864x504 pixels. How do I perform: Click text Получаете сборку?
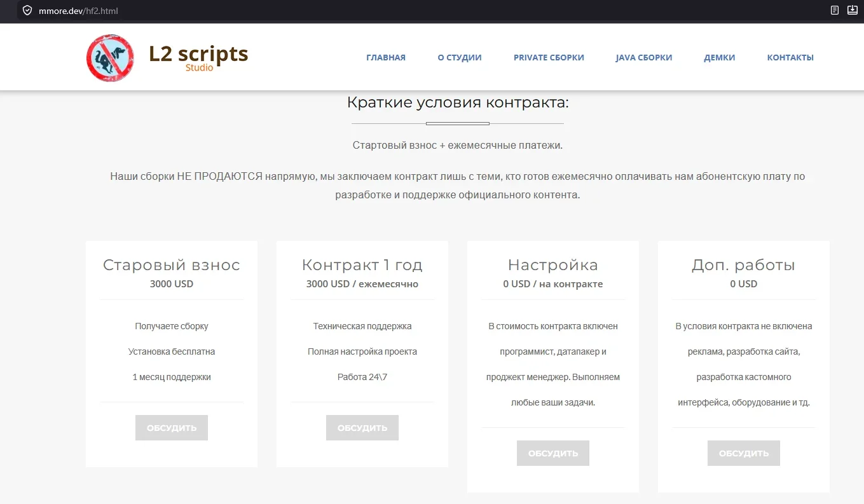point(172,326)
